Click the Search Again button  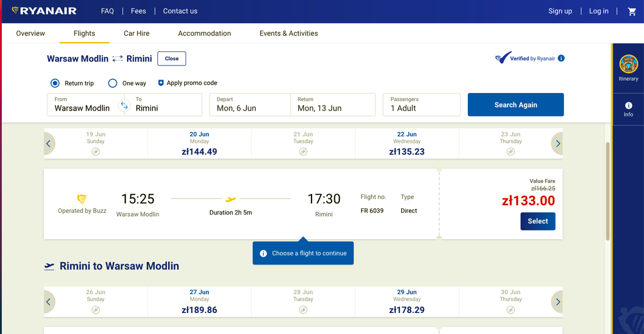coord(515,105)
